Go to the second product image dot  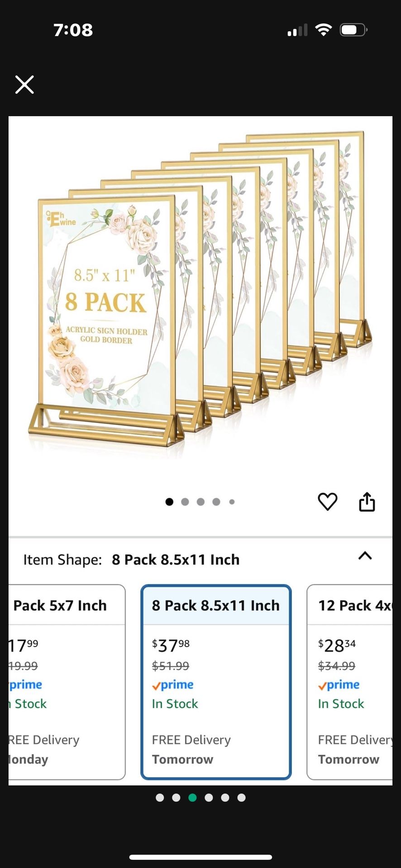click(185, 502)
